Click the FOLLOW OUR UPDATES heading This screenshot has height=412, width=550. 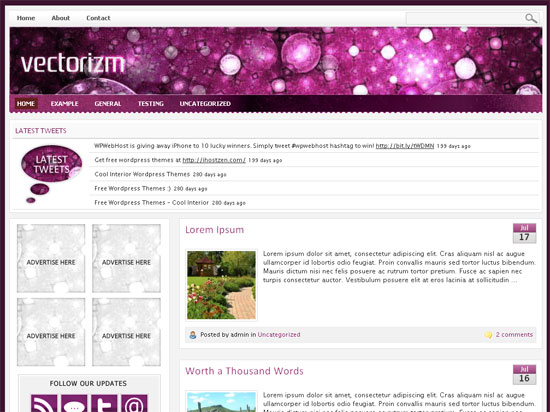coord(88,384)
